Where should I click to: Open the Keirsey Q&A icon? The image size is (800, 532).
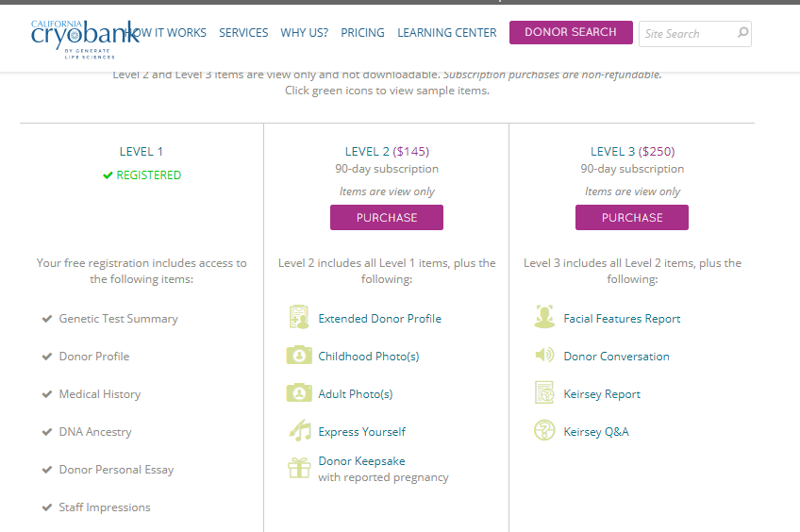[x=544, y=431]
